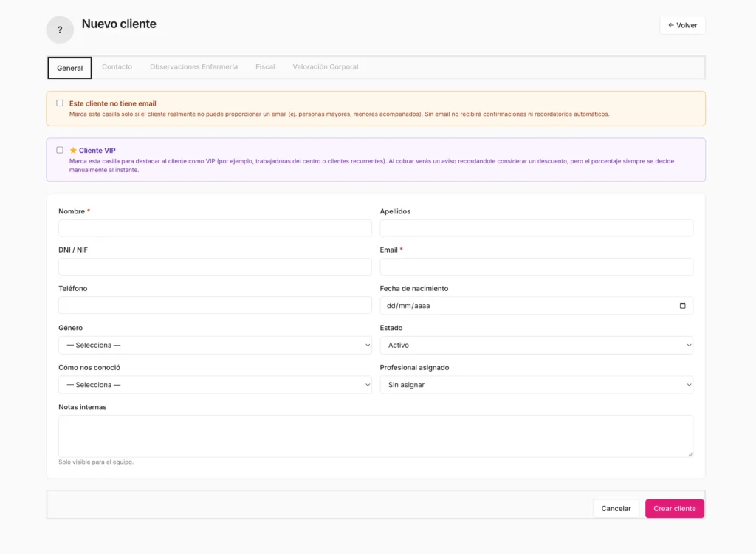Click the Cancelar button
Image resolution: width=756 pixels, height=554 pixels.
click(x=616, y=509)
